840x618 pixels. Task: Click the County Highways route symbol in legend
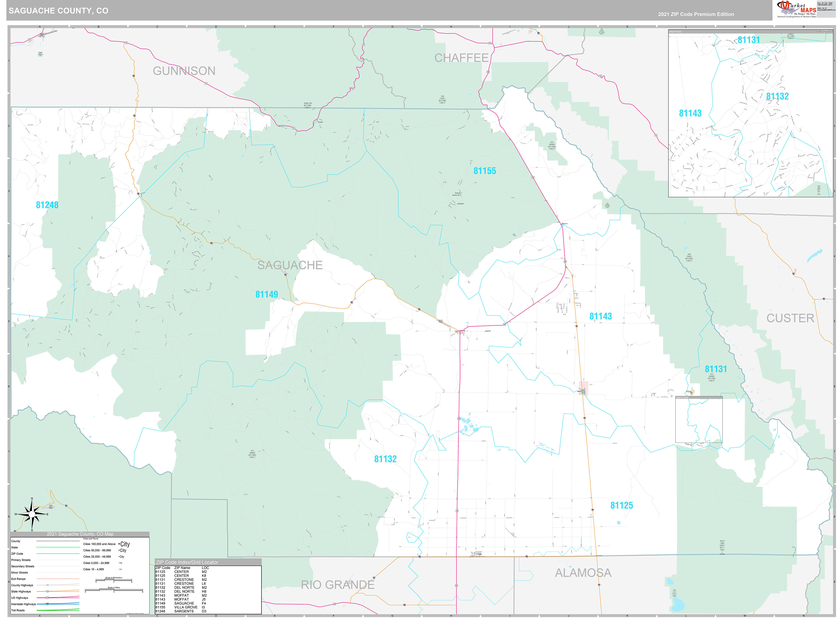(48, 585)
